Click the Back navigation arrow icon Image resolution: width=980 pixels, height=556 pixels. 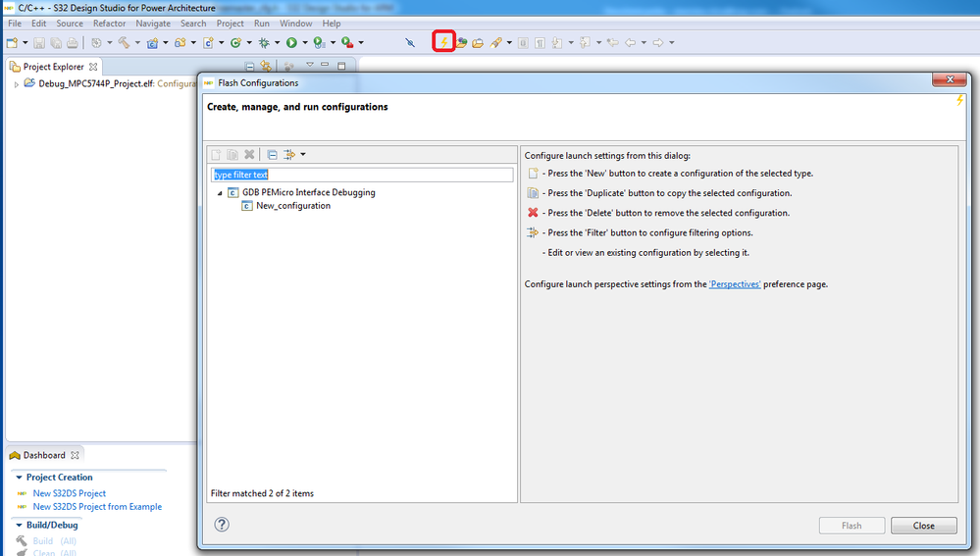pos(631,42)
